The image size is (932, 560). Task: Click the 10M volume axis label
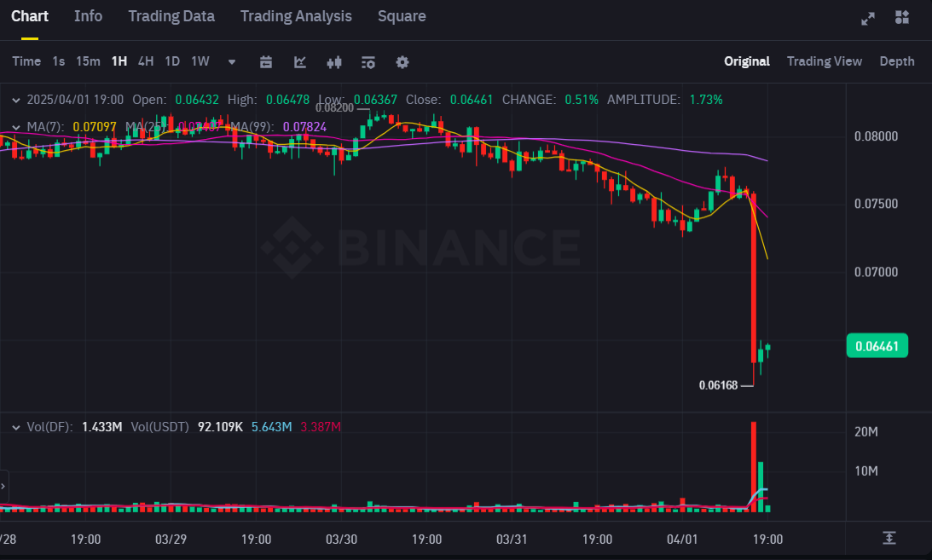pos(866,471)
